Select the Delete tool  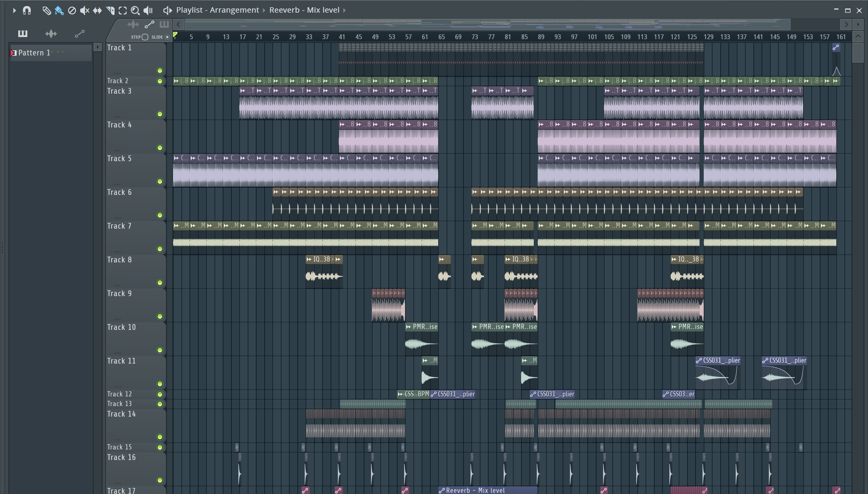coord(72,11)
